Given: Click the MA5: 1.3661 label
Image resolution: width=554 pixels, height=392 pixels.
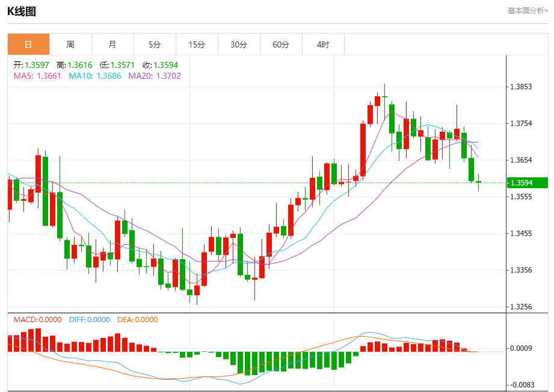Looking at the screenshot, I should click(37, 76).
